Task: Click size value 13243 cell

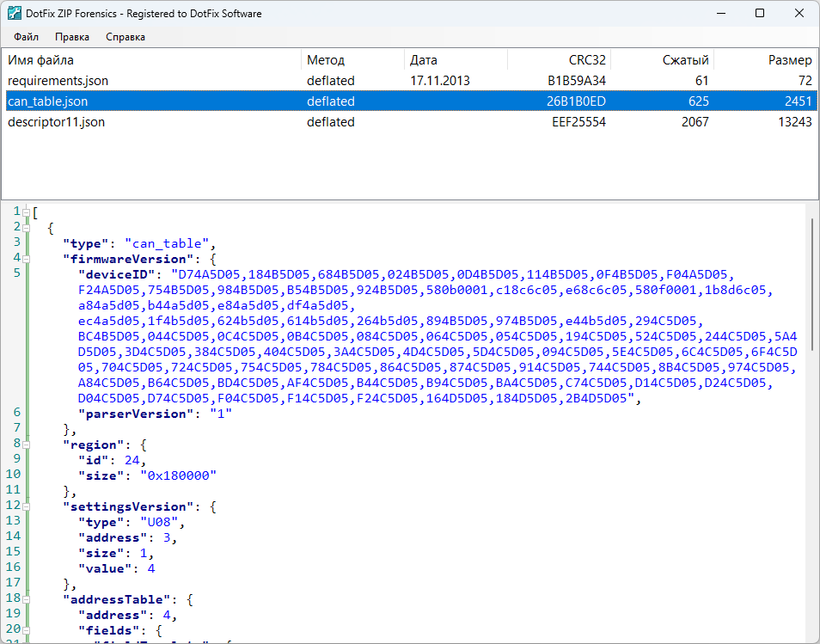Action: [x=795, y=122]
